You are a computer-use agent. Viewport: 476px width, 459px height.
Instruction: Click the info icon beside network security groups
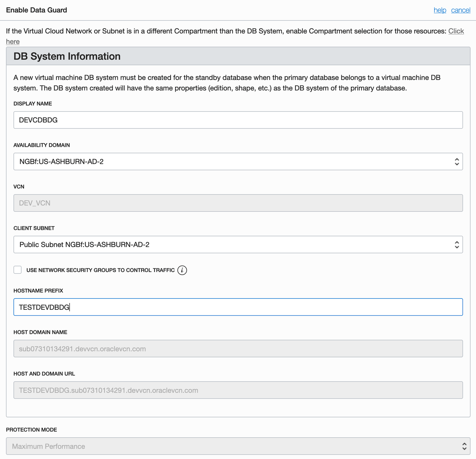(x=182, y=270)
